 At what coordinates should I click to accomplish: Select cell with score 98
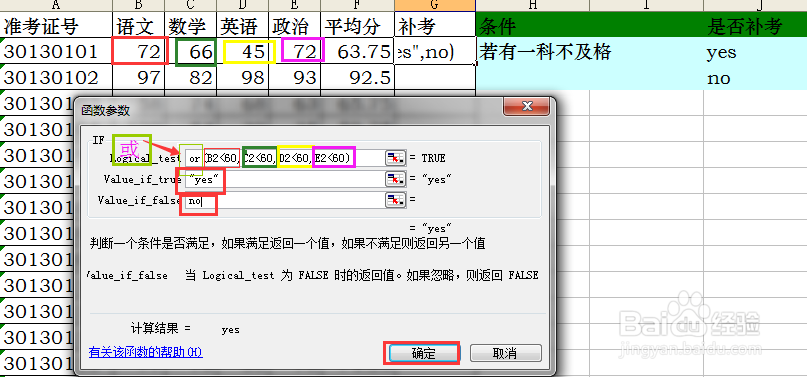pos(243,77)
